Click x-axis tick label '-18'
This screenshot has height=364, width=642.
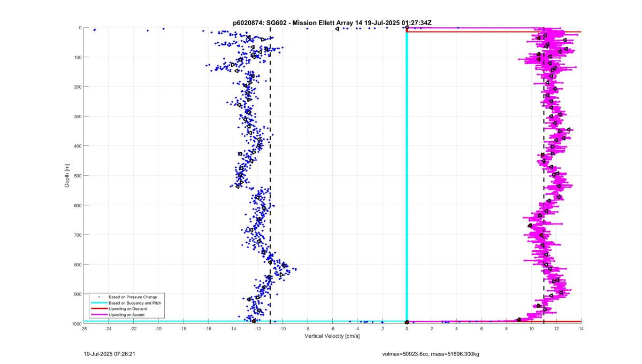coord(183,329)
